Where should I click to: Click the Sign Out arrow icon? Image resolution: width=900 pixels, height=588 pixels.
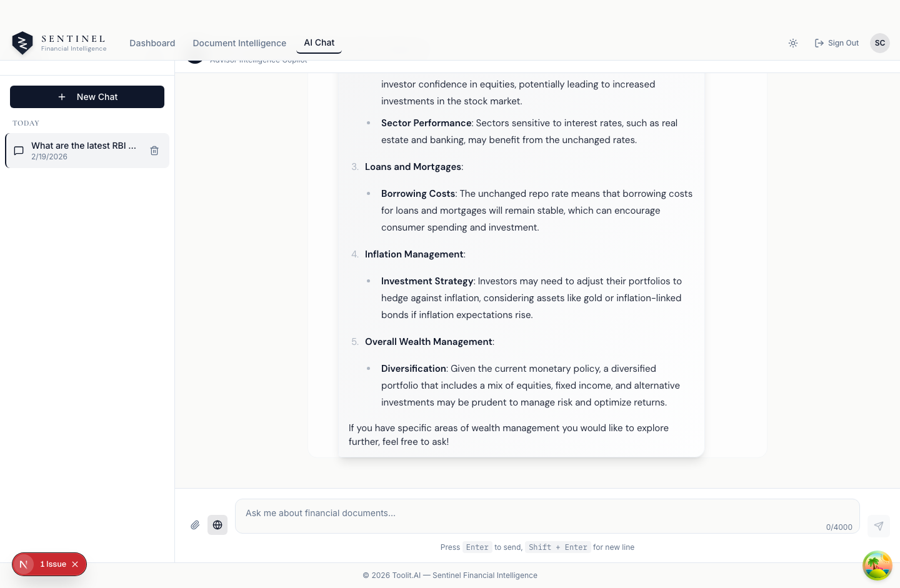[819, 43]
